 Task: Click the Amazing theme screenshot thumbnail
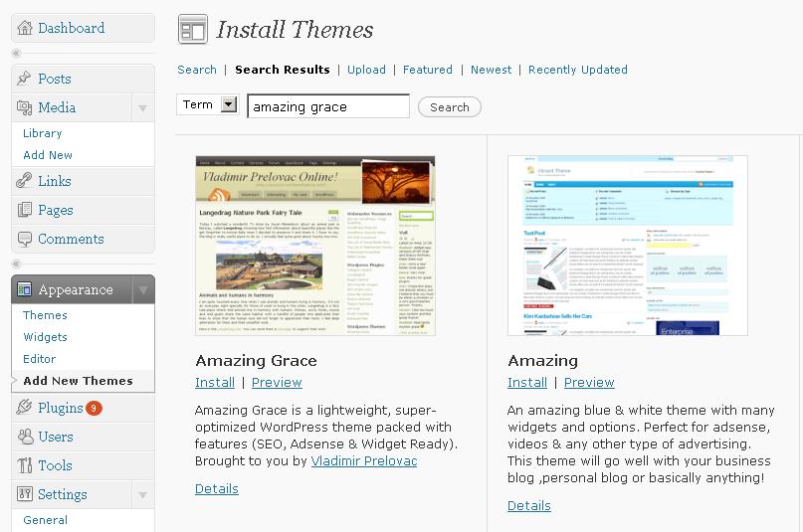(x=627, y=246)
